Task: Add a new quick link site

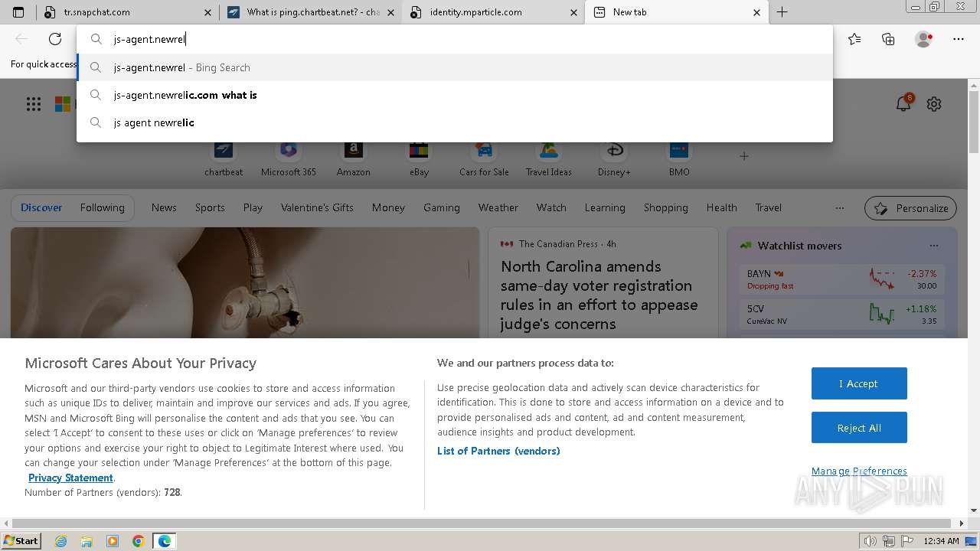Action: (744, 156)
